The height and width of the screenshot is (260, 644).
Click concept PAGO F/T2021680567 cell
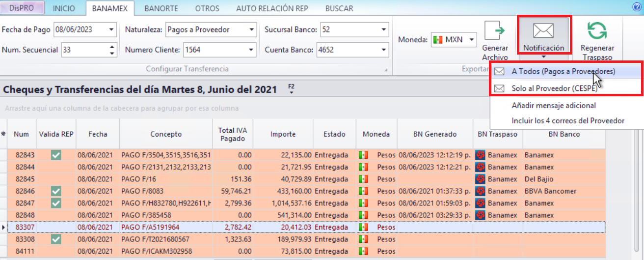166,239
